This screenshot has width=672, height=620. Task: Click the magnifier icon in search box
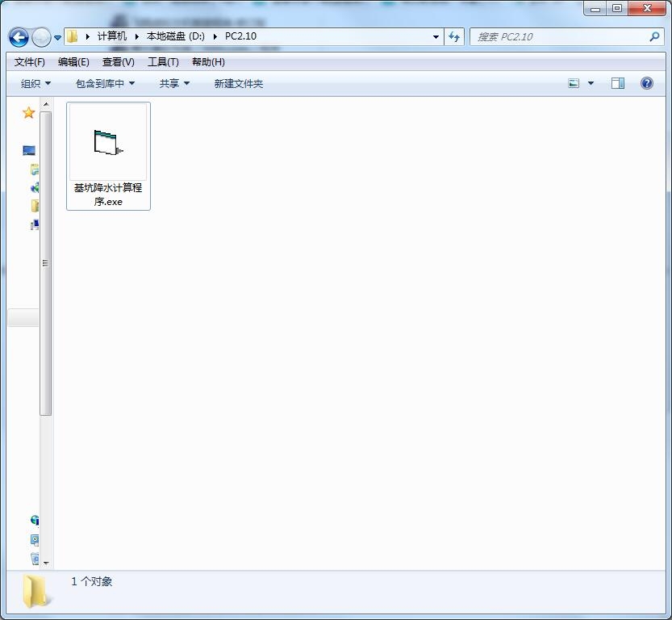point(654,36)
